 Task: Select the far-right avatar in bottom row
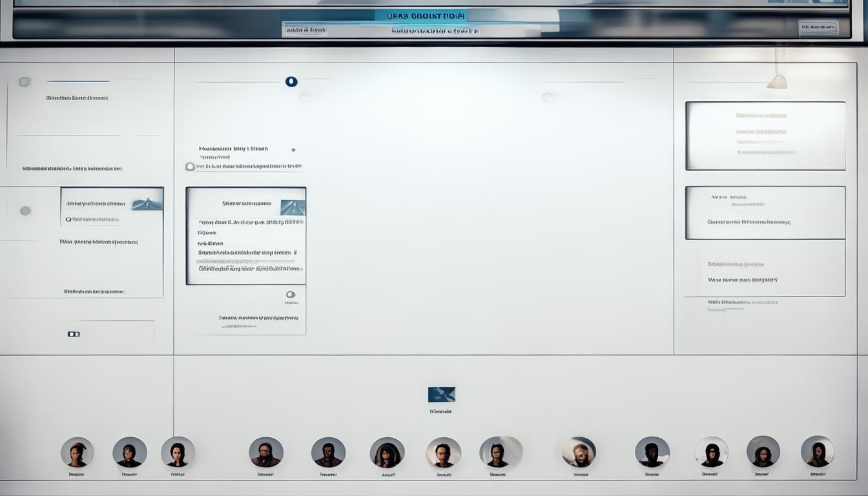pos(818,451)
